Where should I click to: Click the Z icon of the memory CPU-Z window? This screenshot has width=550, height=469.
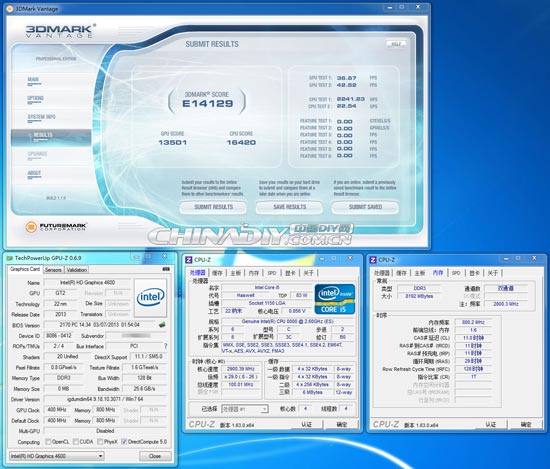click(373, 260)
